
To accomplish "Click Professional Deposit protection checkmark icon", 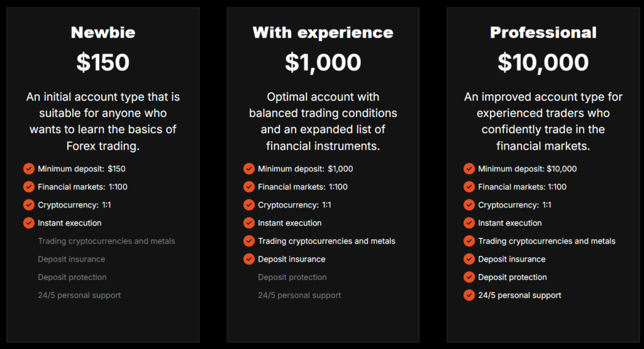I will tap(469, 277).
